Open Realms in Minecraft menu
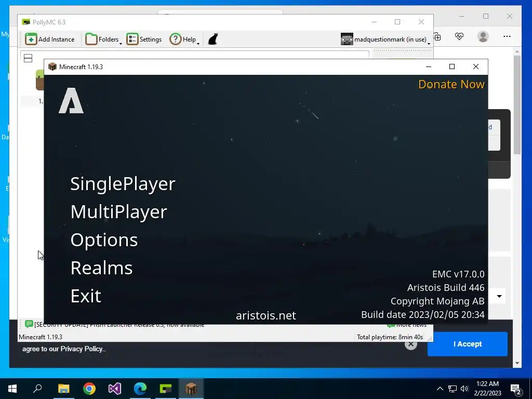 click(x=101, y=268)
